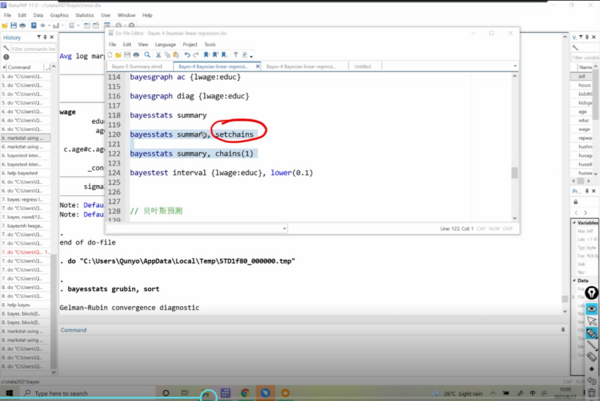The width and height of the screenshot is (600, 401).
Task: Undo last edit in Do-file Editor
Action: pos(187,55)
